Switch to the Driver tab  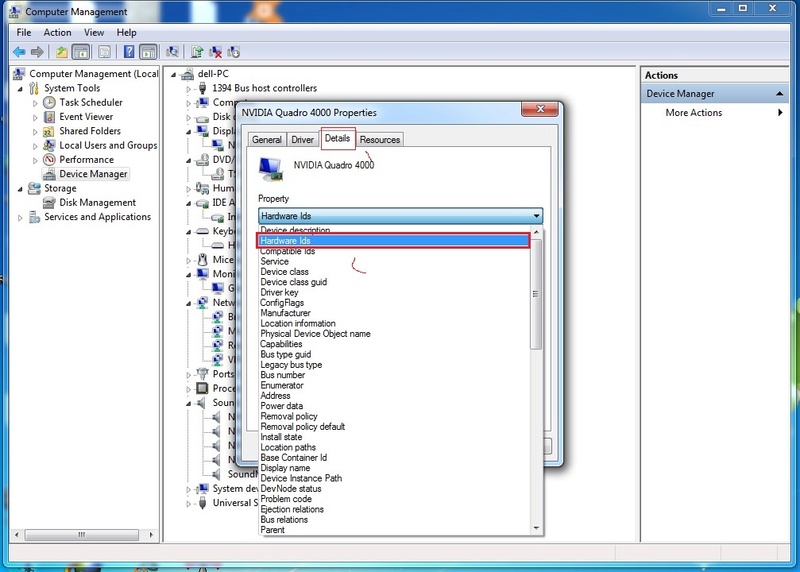click(x=303, y=139)
